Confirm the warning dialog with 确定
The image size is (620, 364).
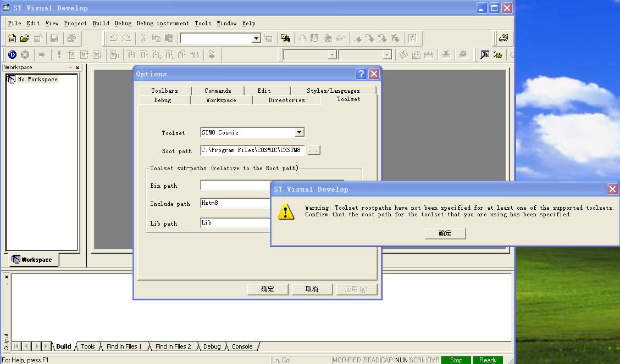tap(445, 233)
